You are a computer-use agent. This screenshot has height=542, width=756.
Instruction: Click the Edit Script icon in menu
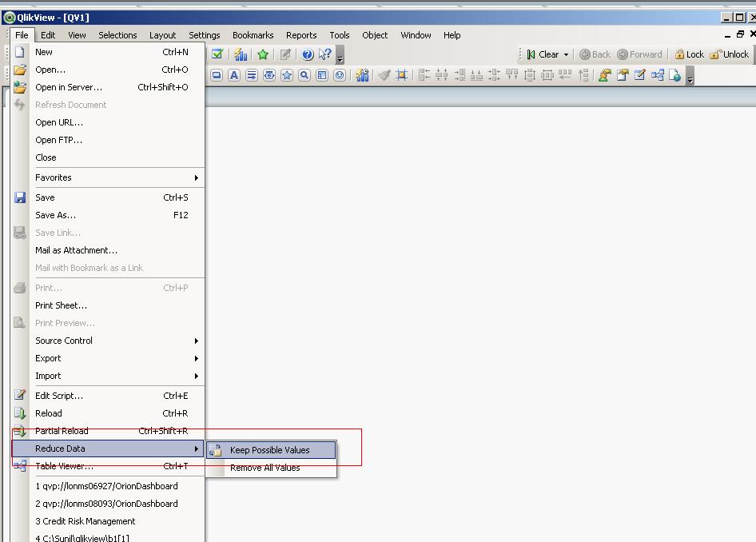pyautogui.click(x=20, y=396)
